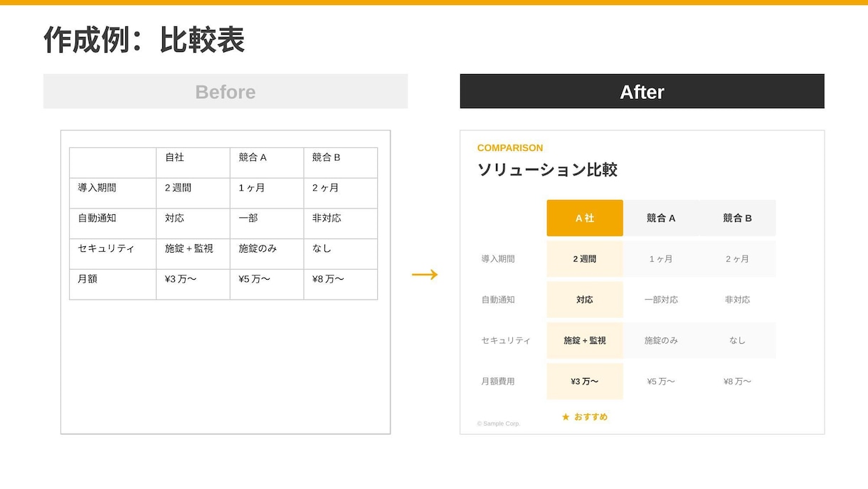Click 施錠のみ cell in After table
The image size is (868, 489).
pyautogui.click(x=661, y=340)
